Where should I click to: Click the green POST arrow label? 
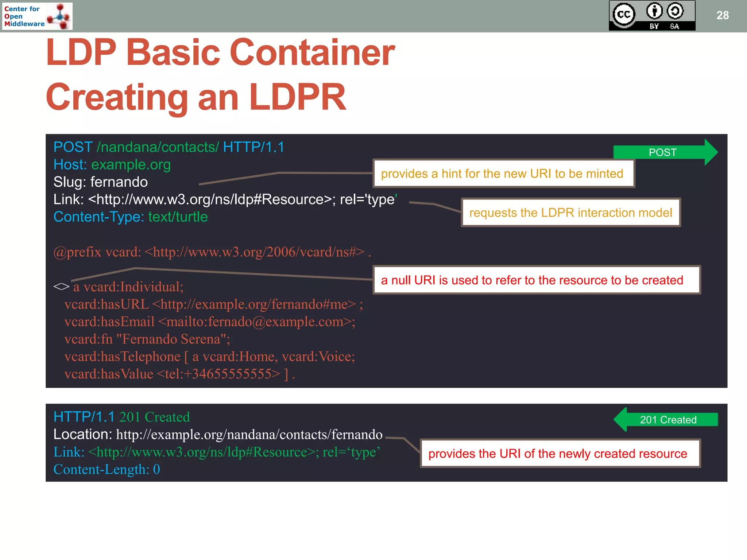[x=665, y=152]
